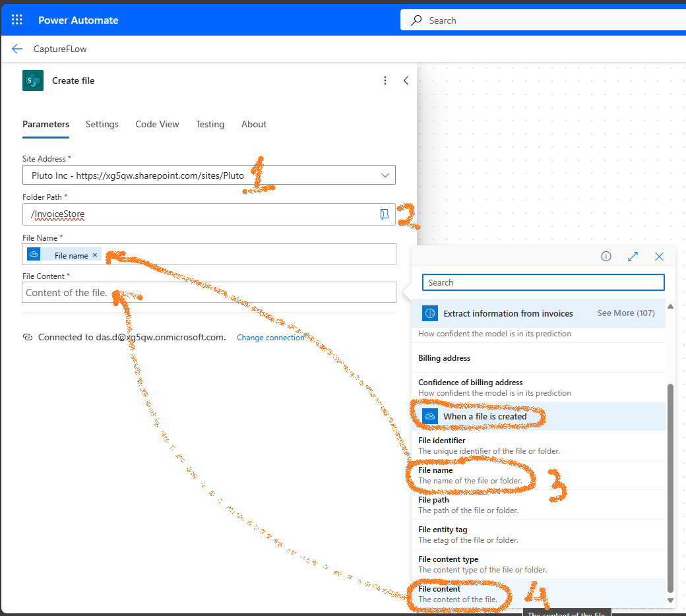Click the back arrow beside CaptureFLow
Viewport: 686px width, 616px height.
click(17, 49)
